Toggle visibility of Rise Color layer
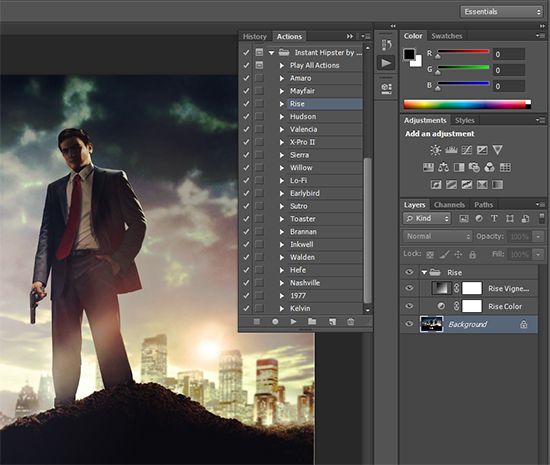550x465 pixels. pyautogui.click(x=409, y=306)
